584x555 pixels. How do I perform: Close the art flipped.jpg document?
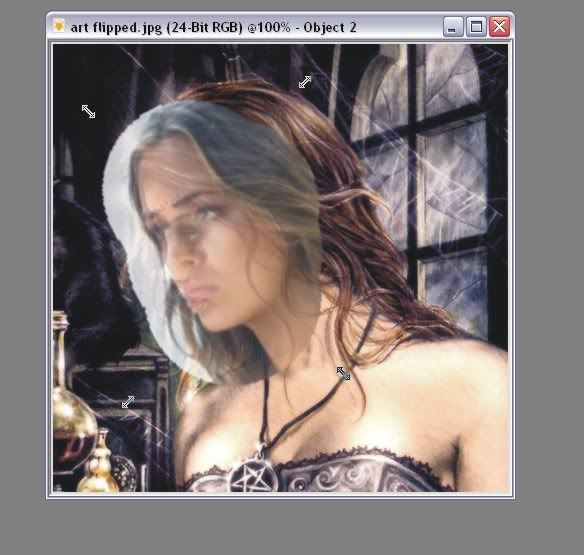pos(499,26)
